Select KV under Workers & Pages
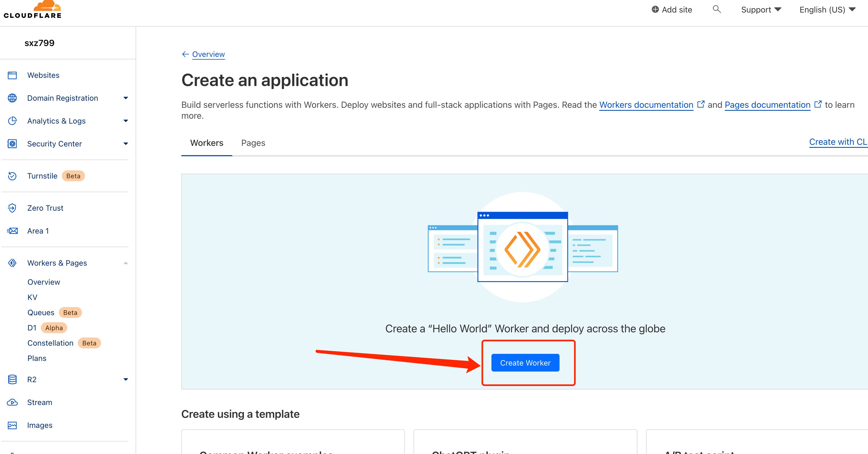Screen dimensions: 868x454 click(x=32, y=297)
